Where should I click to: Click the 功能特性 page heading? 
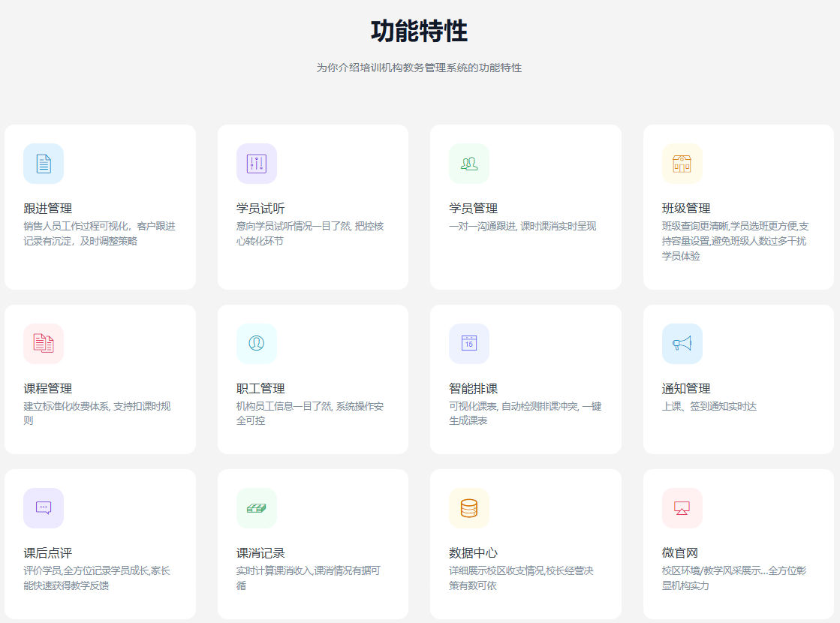[419, 32]
